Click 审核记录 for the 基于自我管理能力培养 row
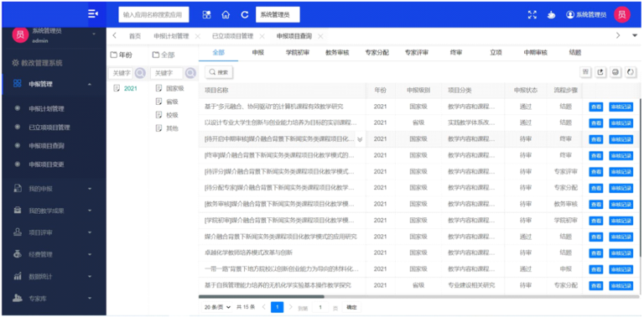Viewport: 644px width, 318px height. point(621,285)
